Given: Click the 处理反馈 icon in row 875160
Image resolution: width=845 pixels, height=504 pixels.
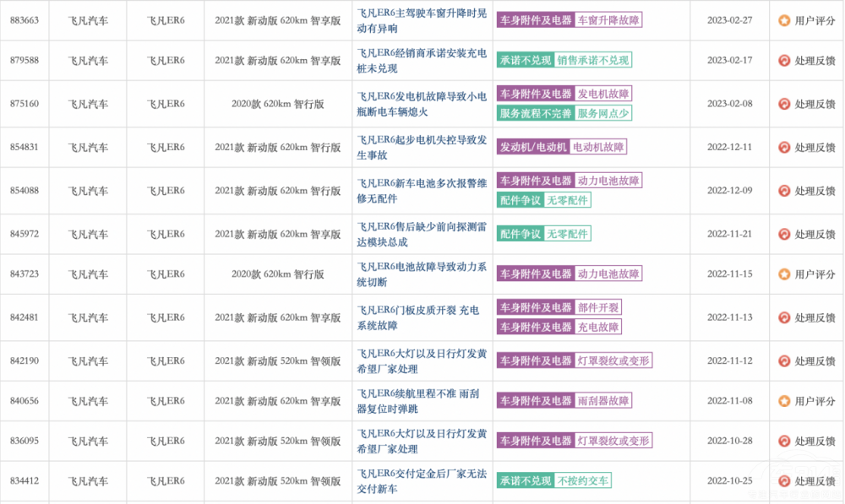Looking at the screenshot, I should point(784,104).
